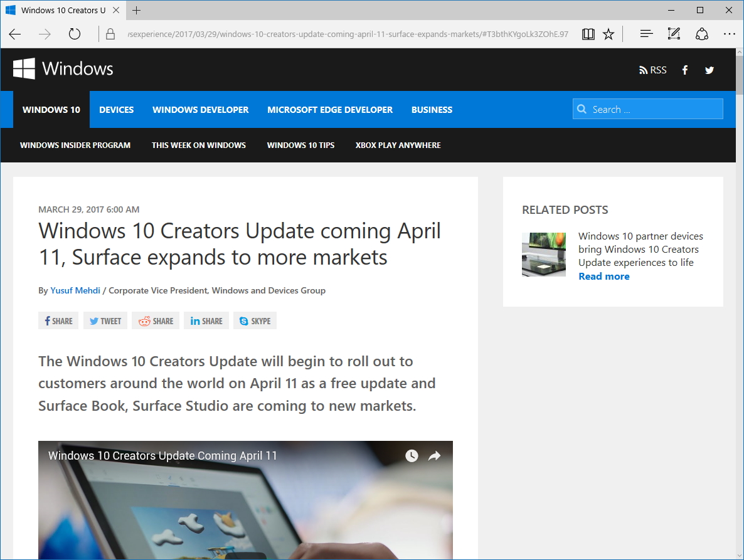The height and width of the screenshot is (560, 744).
Task: Open Windows Insider Program menu item
Action: pos(75,145)
